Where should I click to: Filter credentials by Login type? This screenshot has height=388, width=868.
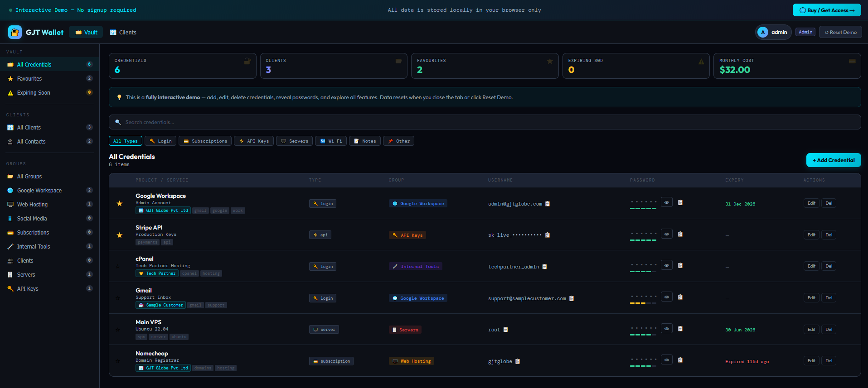[x=160, y=141]
